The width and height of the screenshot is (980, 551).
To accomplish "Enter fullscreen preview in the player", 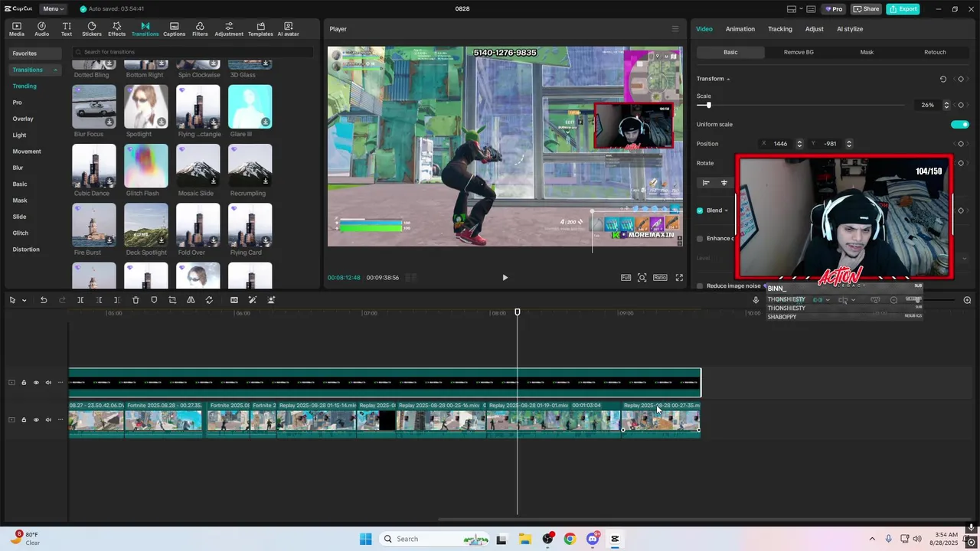I will point(679,278).
